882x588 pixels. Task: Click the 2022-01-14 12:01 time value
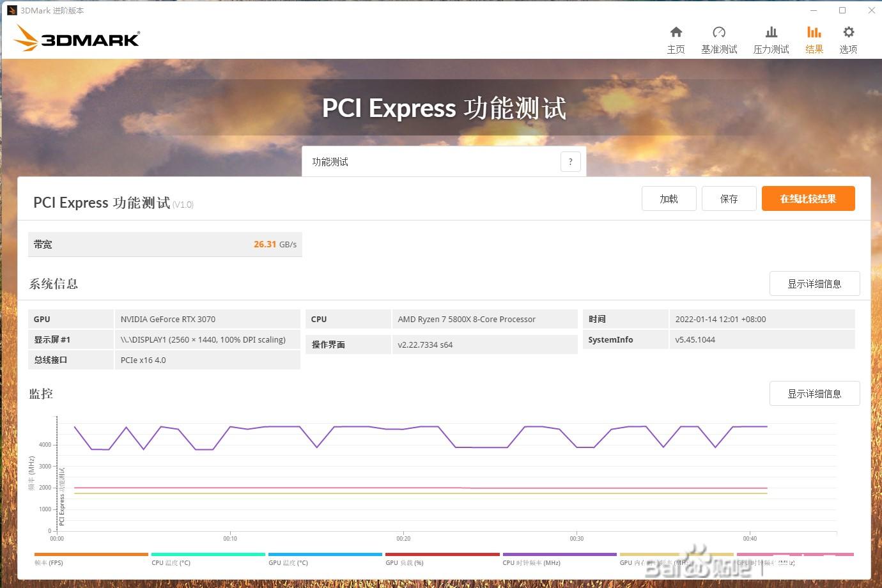coord(720,319)
